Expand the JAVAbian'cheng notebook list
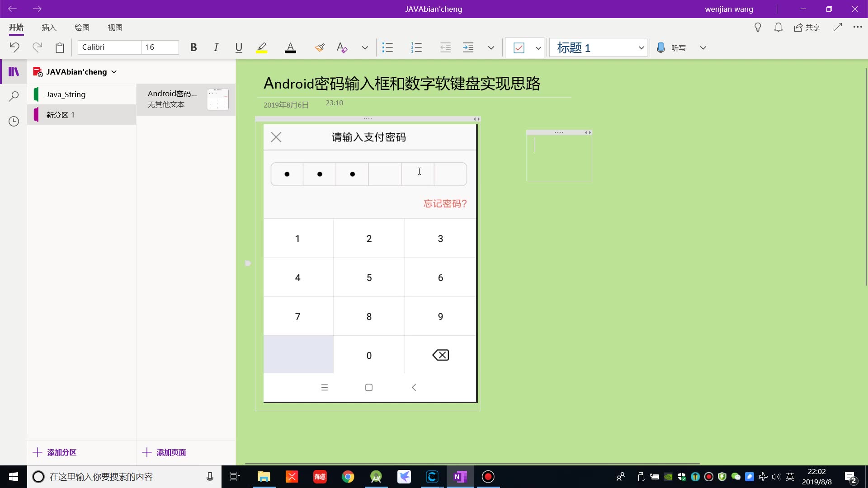868x488 pixels. 114,71
